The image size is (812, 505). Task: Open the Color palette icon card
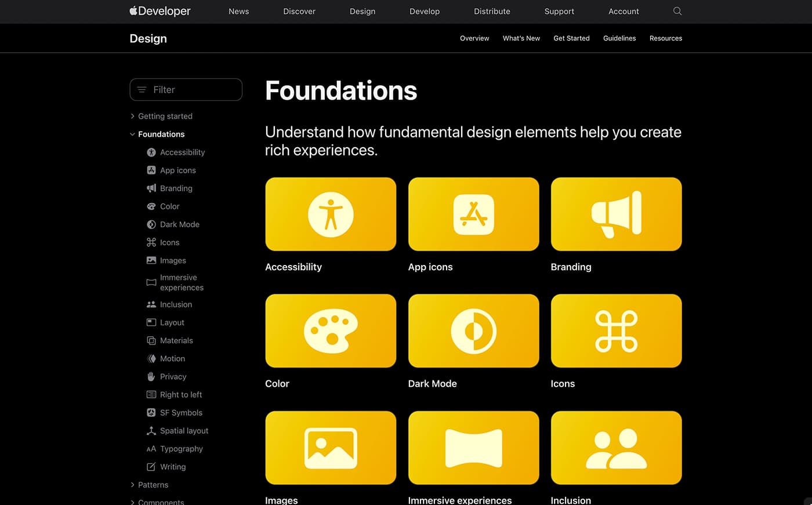pyautogui.click(x=331, y=330)
